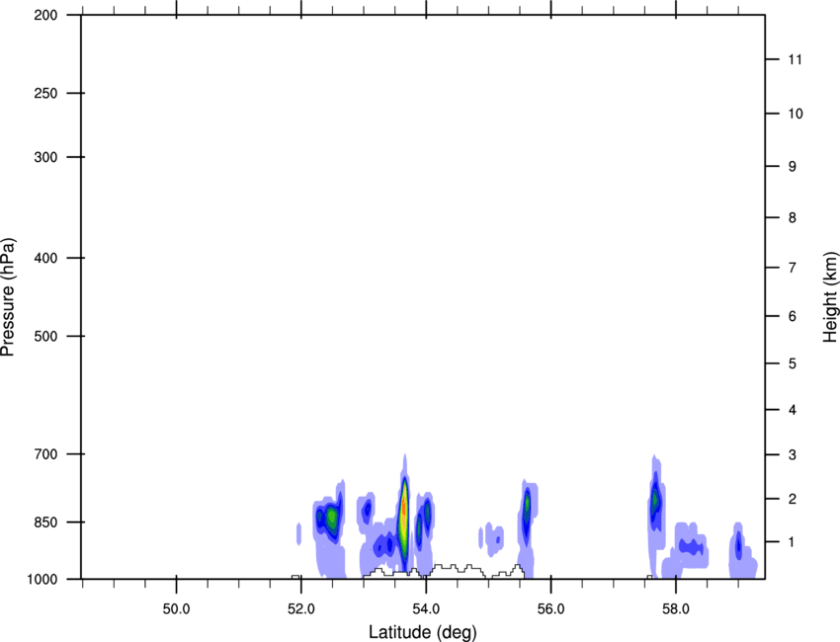The image size is (840, 642).
Task: Pick the 10 km height label
Action: tap(796, 114)
